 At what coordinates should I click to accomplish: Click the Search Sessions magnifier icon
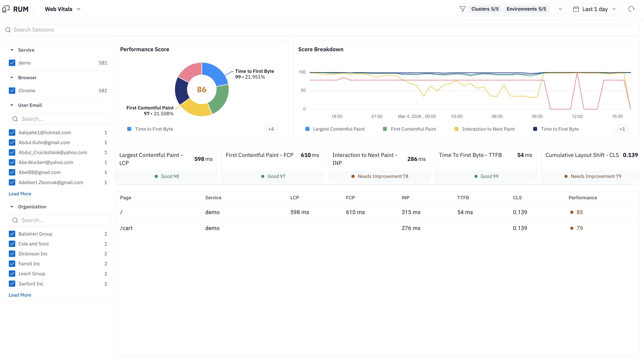tap(8, 30)
